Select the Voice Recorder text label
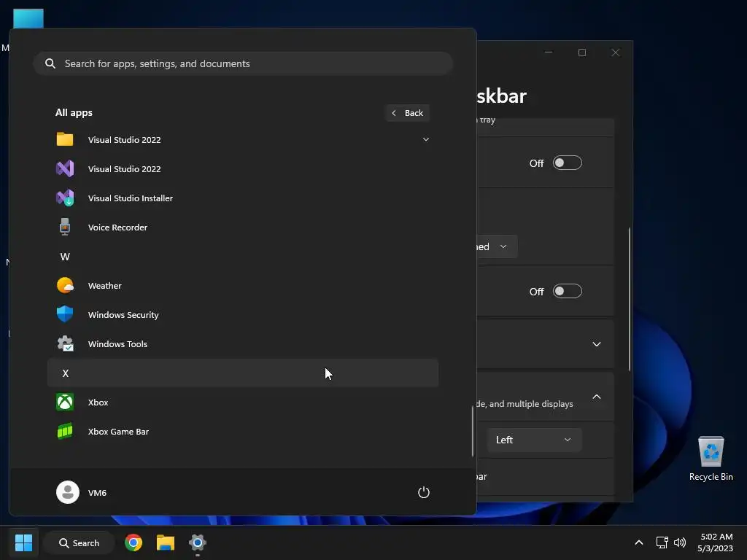This screenshot has width=747, height=560. (117, 227)
